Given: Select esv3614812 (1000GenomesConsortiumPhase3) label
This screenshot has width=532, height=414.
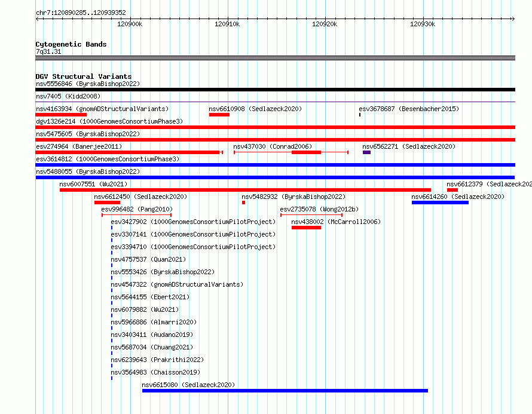Looking at the screenshot, I should pos(108,159).
